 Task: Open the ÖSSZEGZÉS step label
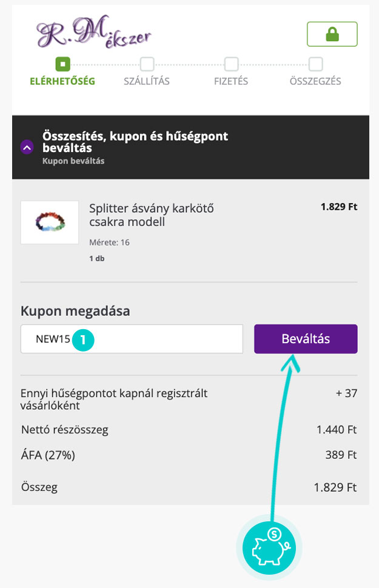click(x=315, y=81)
